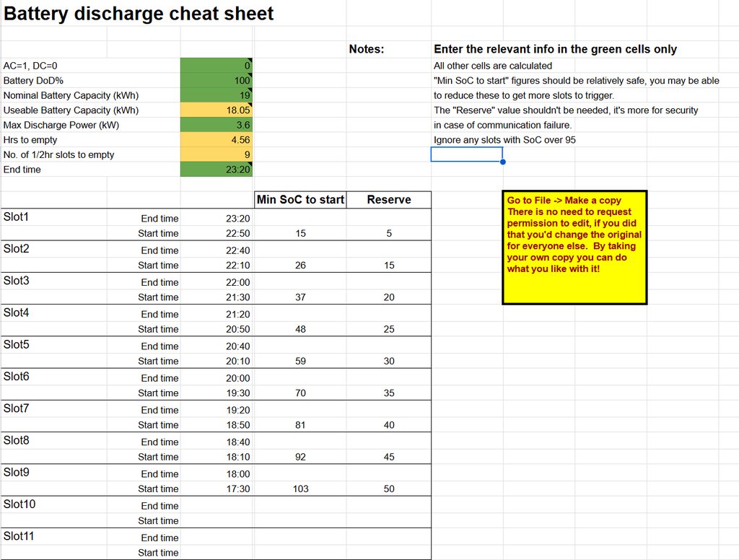Click the Useable Battery Capacity value 18.05
Viewport: 739px width, 560px height.
point(217,110)
